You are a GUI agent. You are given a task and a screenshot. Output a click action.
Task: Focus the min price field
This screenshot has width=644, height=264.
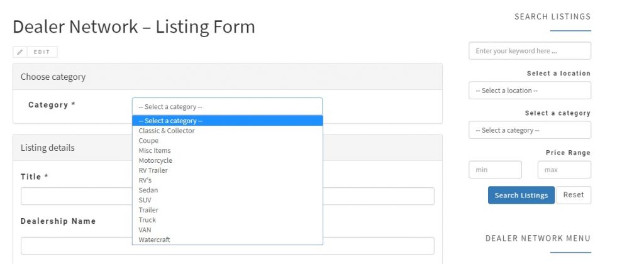495,170
